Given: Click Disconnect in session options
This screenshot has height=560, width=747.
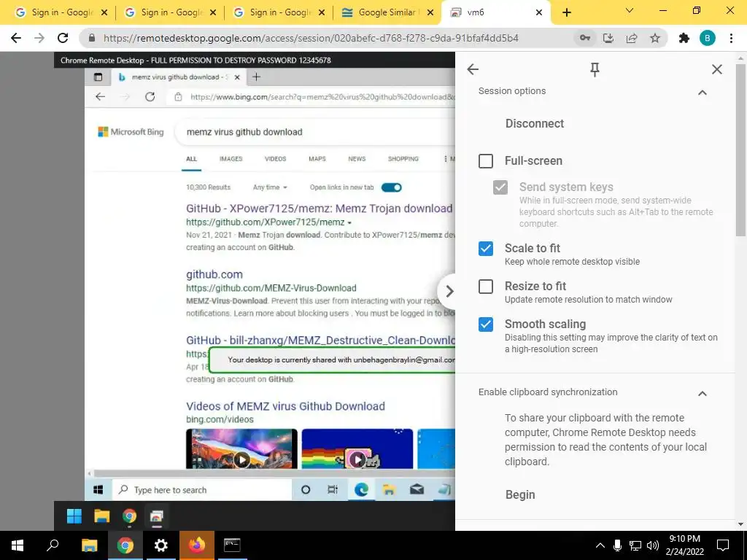Looking at the screenshot, I should pyautogui.click(x=535, y=123).
